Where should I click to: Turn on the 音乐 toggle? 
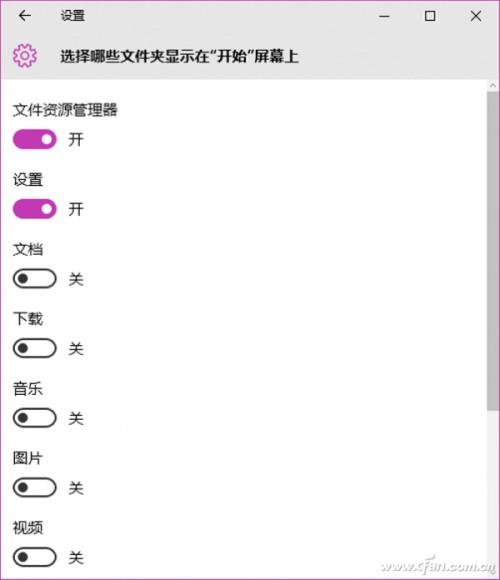pyautogui.click(x=35, y=418)
